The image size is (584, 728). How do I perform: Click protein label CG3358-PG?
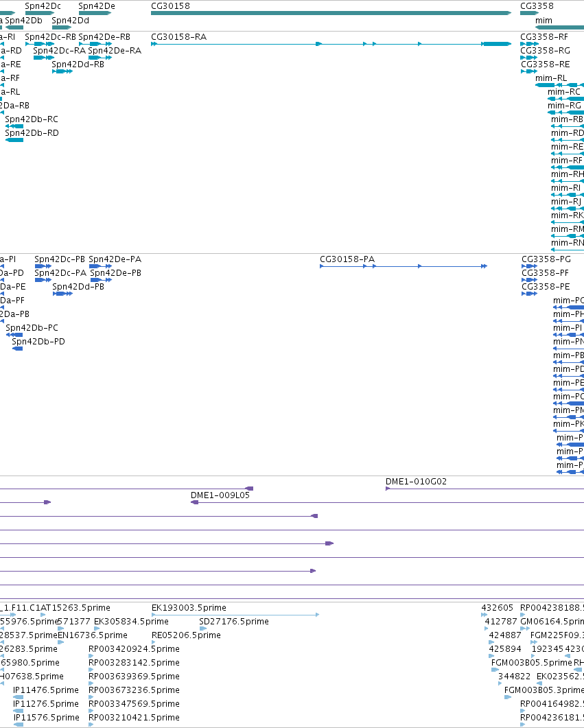[546, 259]
